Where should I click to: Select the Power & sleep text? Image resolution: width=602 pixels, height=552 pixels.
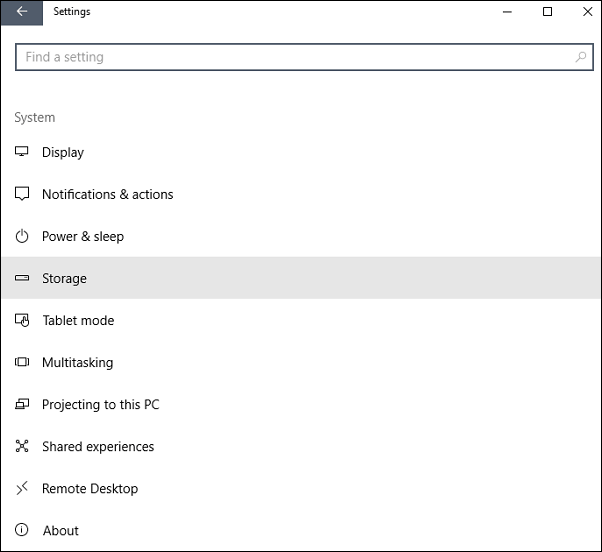coord(83,237)
